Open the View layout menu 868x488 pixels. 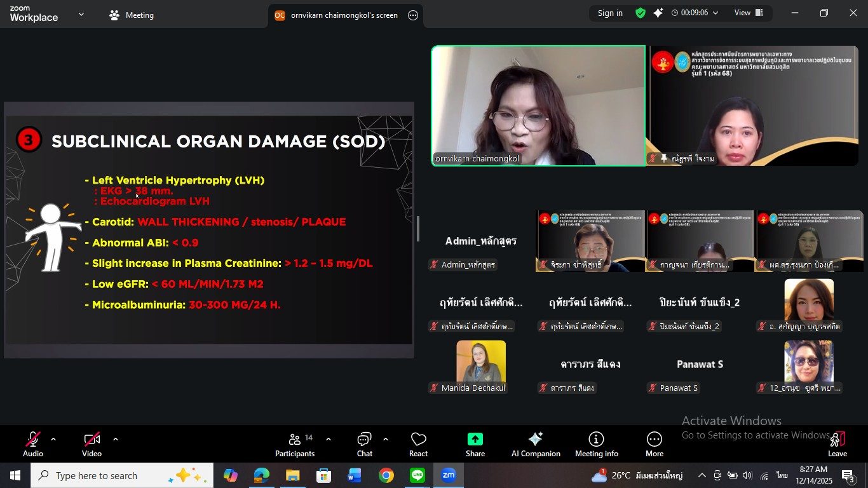pos(748,13)
